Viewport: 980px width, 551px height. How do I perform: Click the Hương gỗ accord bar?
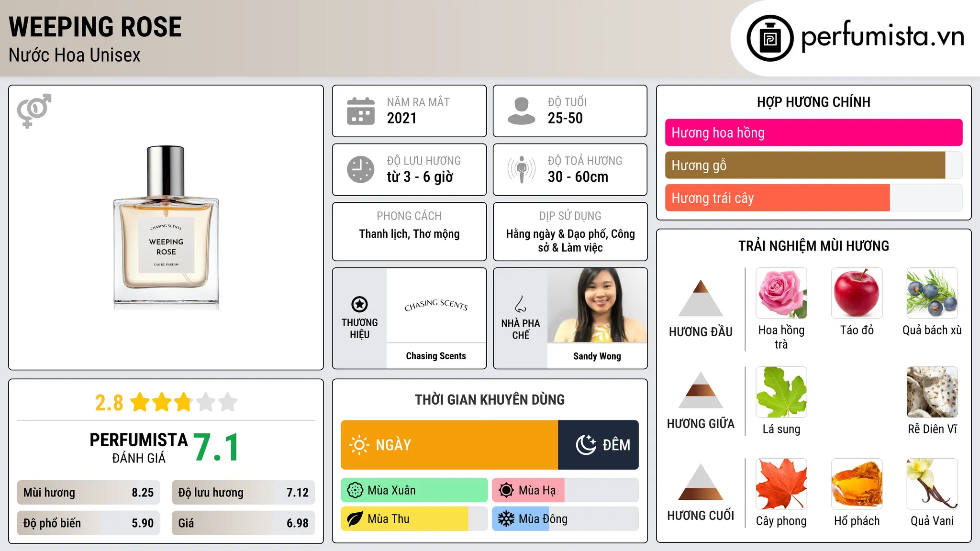(813, 165)
